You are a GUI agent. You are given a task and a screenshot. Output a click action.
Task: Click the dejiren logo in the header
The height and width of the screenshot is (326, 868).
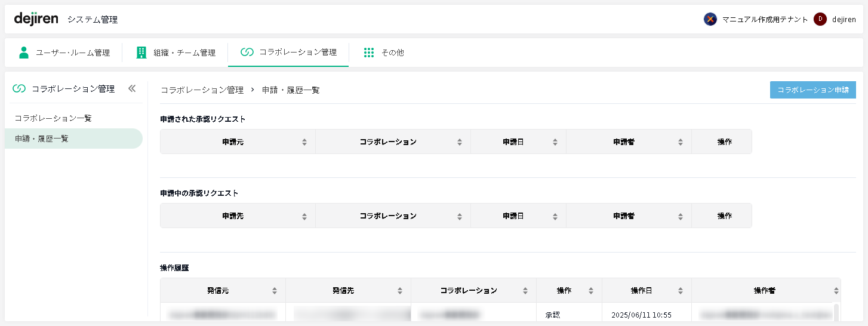(x=36, y=19)
